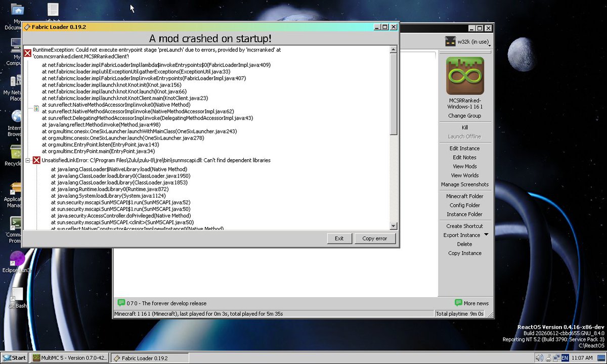Click the EN language indicator in the tray
Viewport: 607px width, 364px height.
565,358
